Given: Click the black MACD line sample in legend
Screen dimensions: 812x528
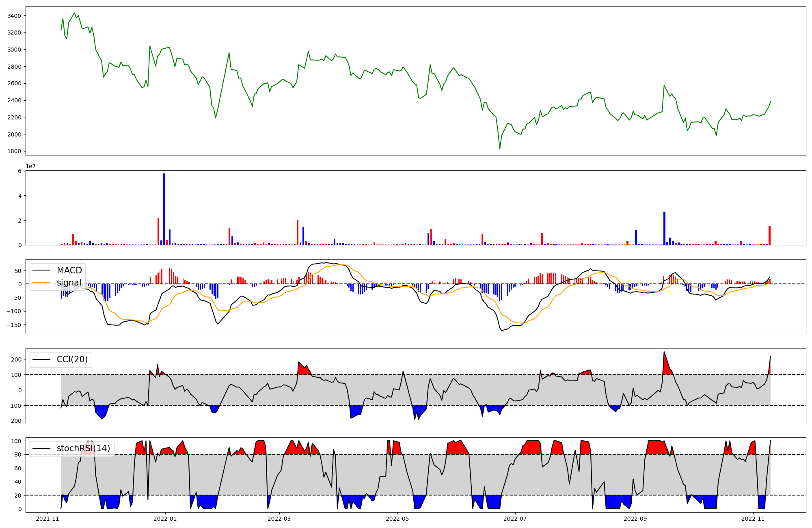Looking at the screenshot, I should [41, 270].
